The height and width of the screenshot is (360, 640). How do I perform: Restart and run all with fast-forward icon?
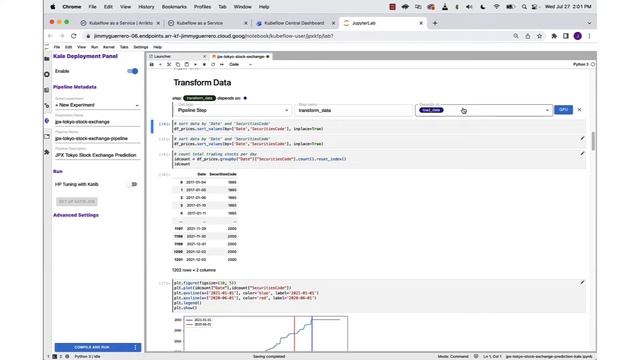pos(222,64)
